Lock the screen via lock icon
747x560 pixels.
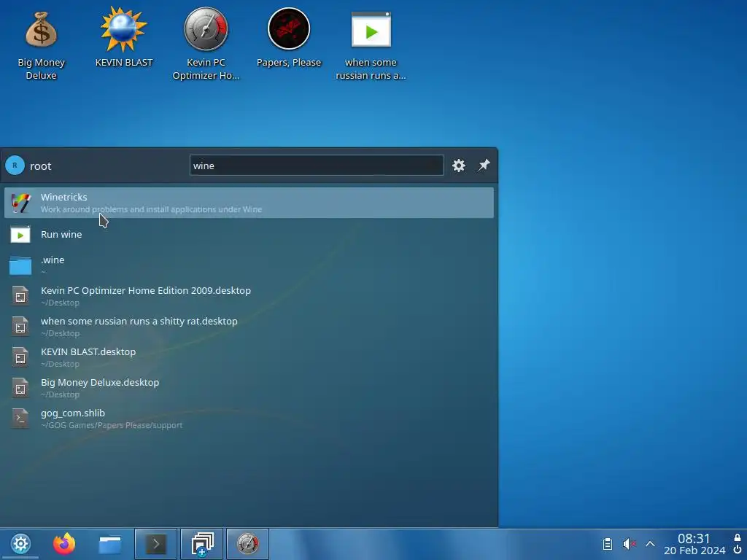point(738,537)
